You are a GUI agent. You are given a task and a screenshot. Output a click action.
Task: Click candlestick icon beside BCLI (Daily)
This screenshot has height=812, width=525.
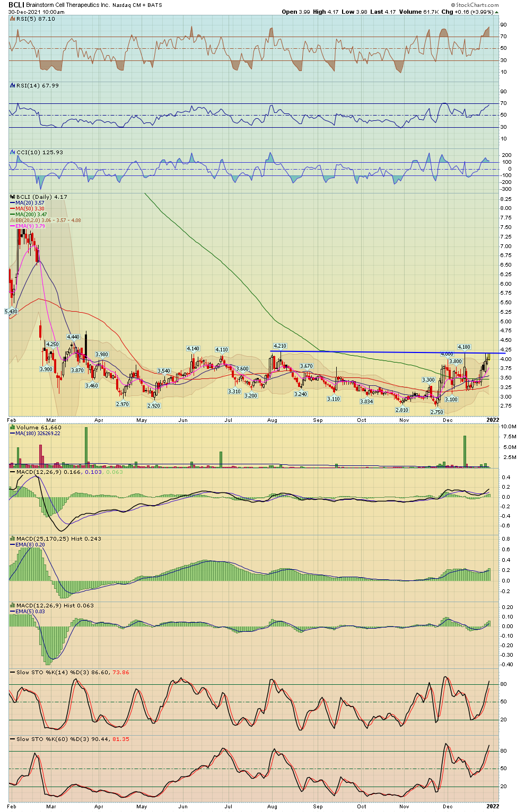(x=13, y=197)
